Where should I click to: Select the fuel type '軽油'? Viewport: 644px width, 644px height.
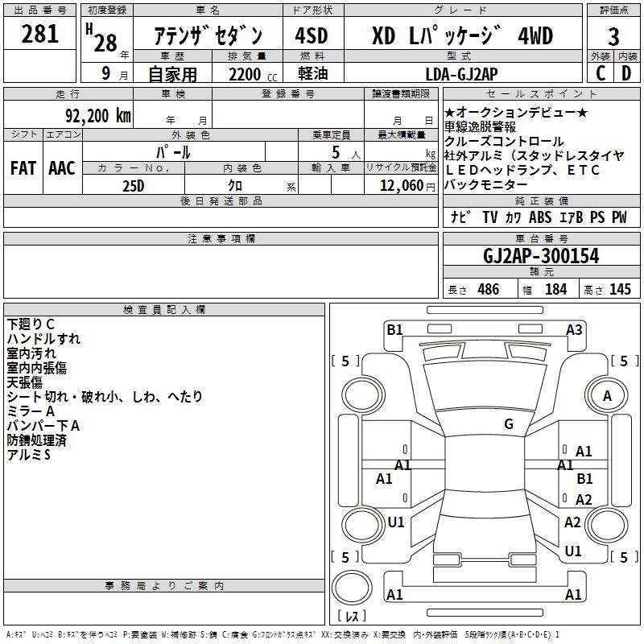click(313, 73)
